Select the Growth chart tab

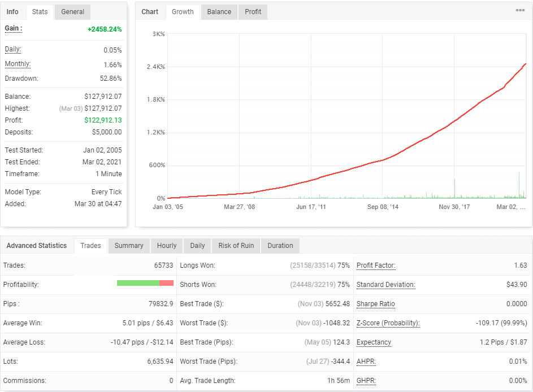pos(183,12)
